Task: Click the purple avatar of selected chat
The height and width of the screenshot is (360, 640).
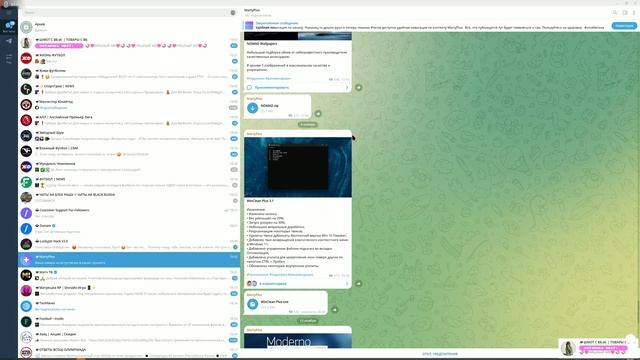Action: (26, 260)
